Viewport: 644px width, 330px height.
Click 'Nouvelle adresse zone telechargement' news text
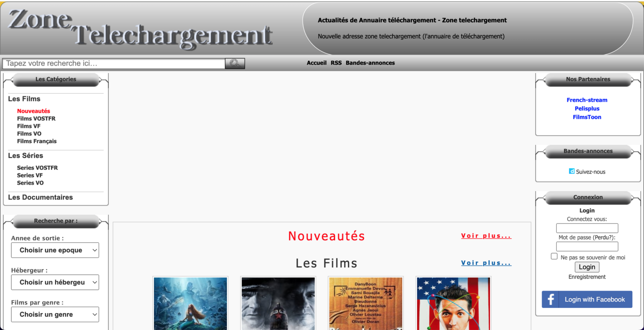pyautogui.click(x=411, y=36)
